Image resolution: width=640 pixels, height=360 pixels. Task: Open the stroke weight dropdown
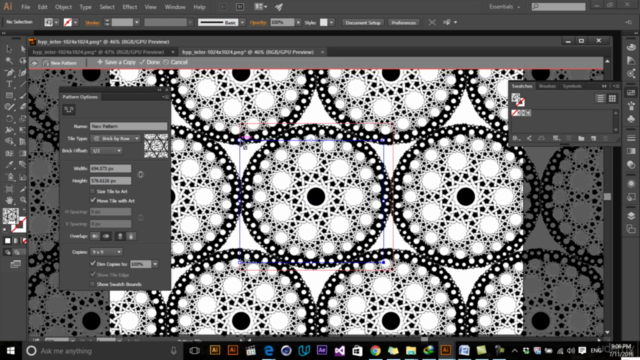(137, 22)
